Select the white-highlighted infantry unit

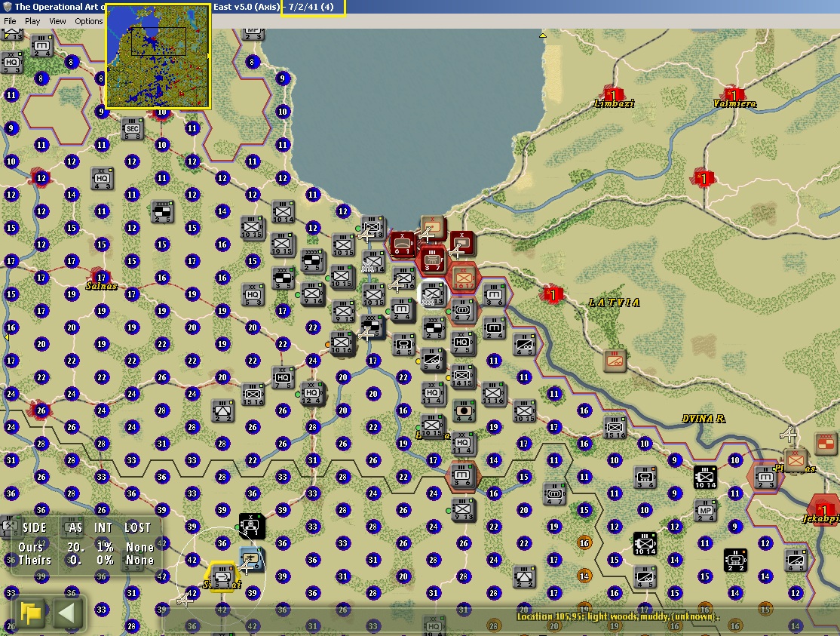click(x=433, y=295)
